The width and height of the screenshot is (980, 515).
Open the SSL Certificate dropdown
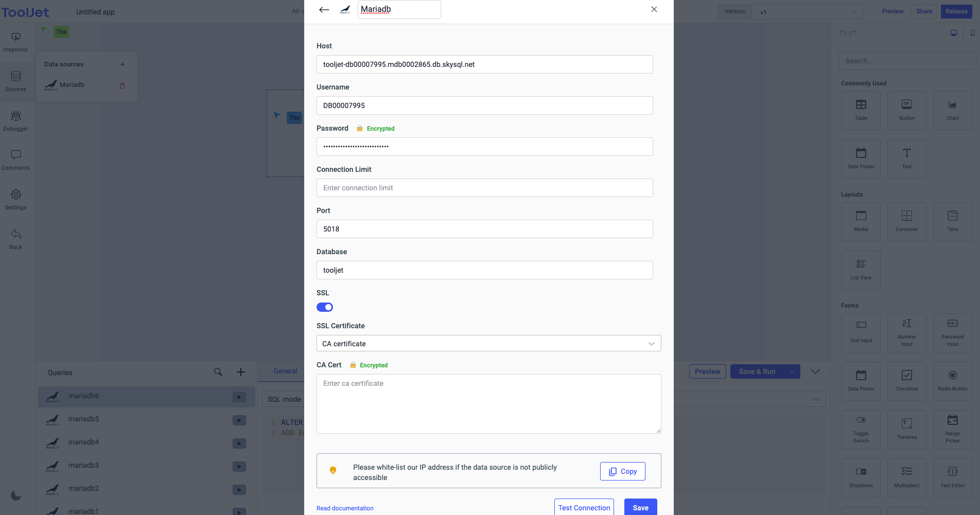[488, 344]
